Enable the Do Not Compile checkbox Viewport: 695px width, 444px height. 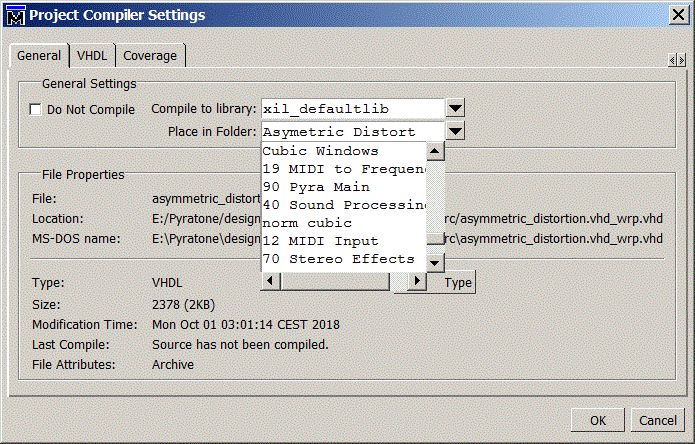click(37, 109)
